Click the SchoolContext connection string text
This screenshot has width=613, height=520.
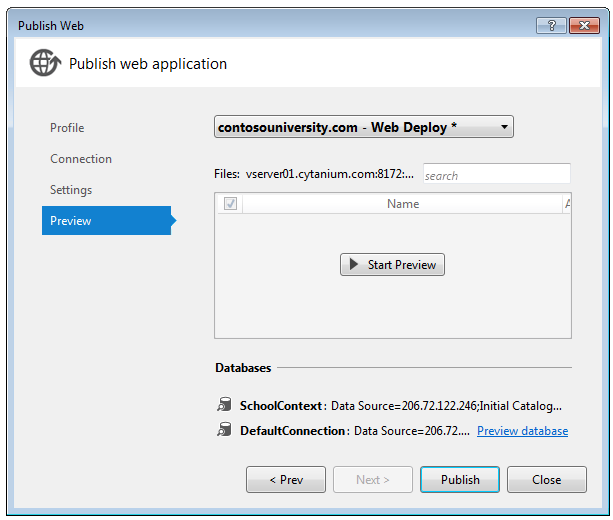(x=446, y=406)
